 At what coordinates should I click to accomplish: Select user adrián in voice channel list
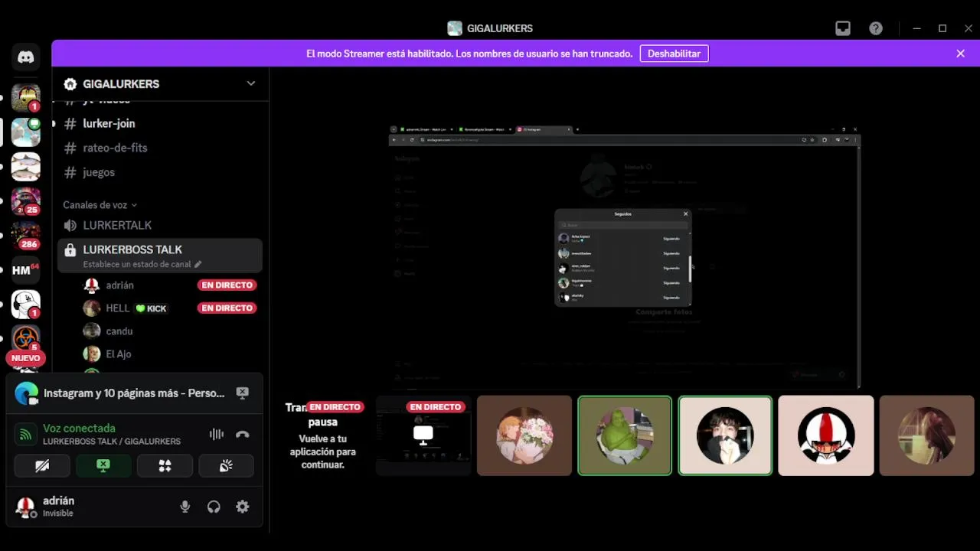119,285
